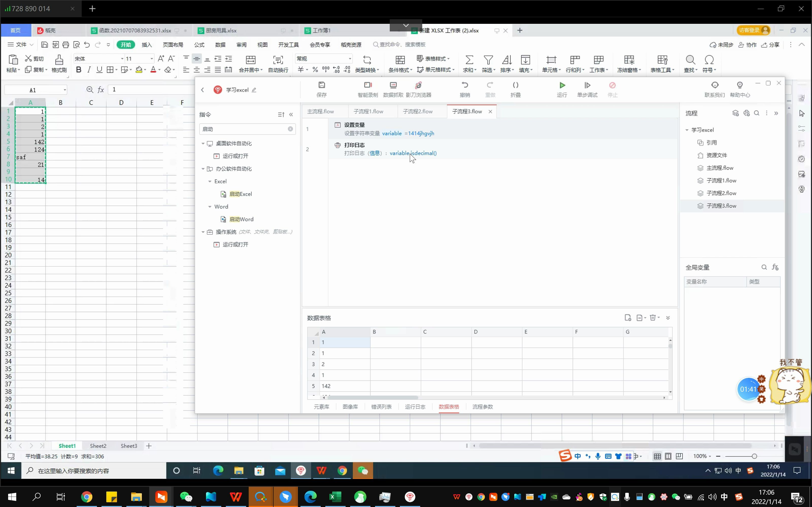Open the font name dropdown showing 宋体
The width and height of the screenshot is (812, 507).
click(122, 59)
